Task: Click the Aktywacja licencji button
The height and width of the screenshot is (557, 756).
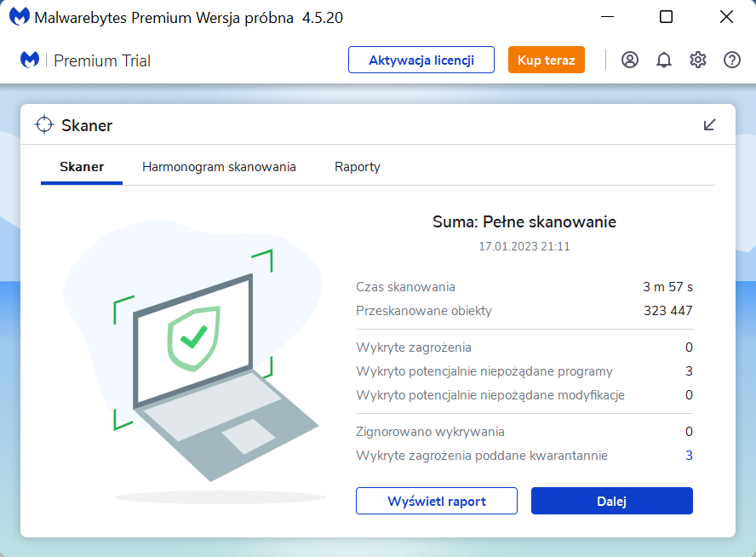Action: (x=421, y=60)
